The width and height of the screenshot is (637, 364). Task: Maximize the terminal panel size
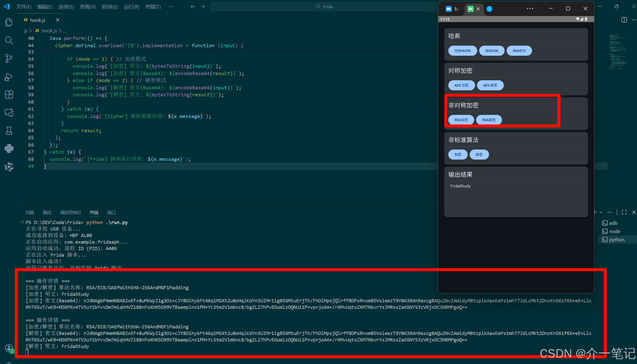(x=624, y=212)
